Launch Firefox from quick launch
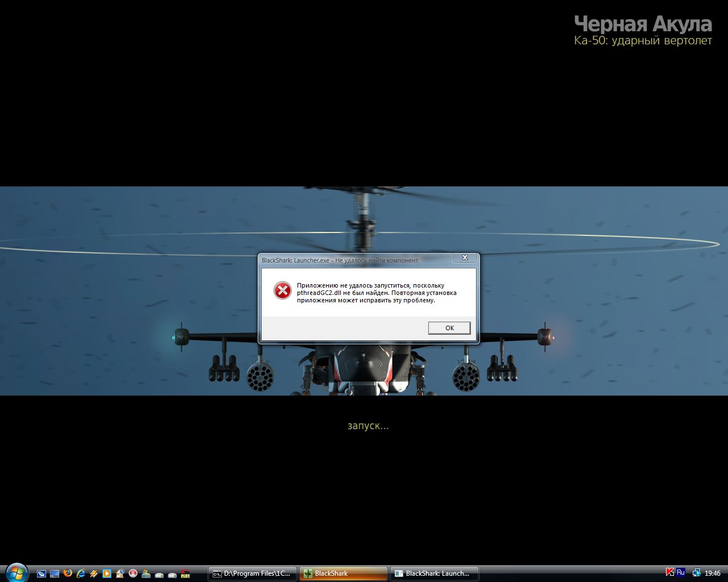Viewport: 728px width, 582px height. click(68, 573)
